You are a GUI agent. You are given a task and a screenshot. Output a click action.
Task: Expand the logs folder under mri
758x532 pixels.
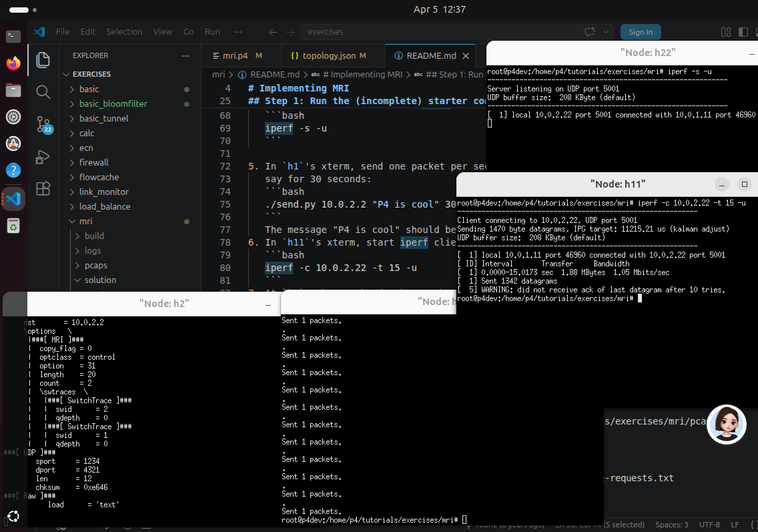click(131, 250)
